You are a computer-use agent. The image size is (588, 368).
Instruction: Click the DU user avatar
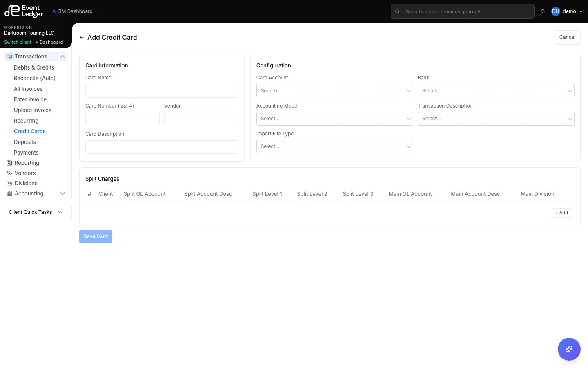(555, 11)
